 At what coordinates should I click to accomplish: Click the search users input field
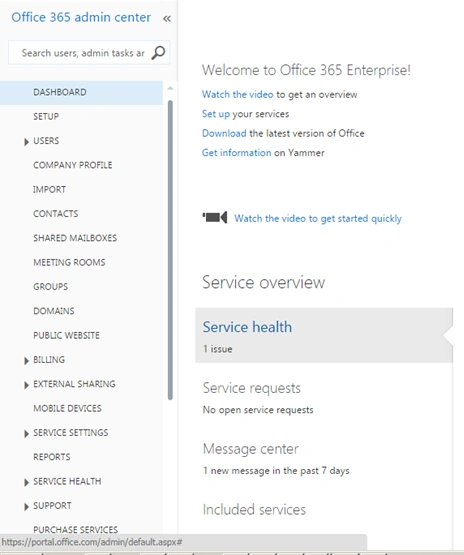point(83,53)
